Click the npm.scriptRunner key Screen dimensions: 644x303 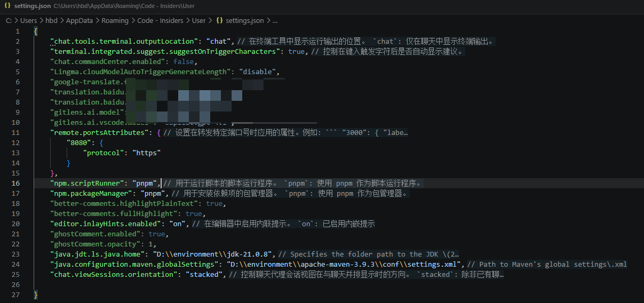pos(88,183)
